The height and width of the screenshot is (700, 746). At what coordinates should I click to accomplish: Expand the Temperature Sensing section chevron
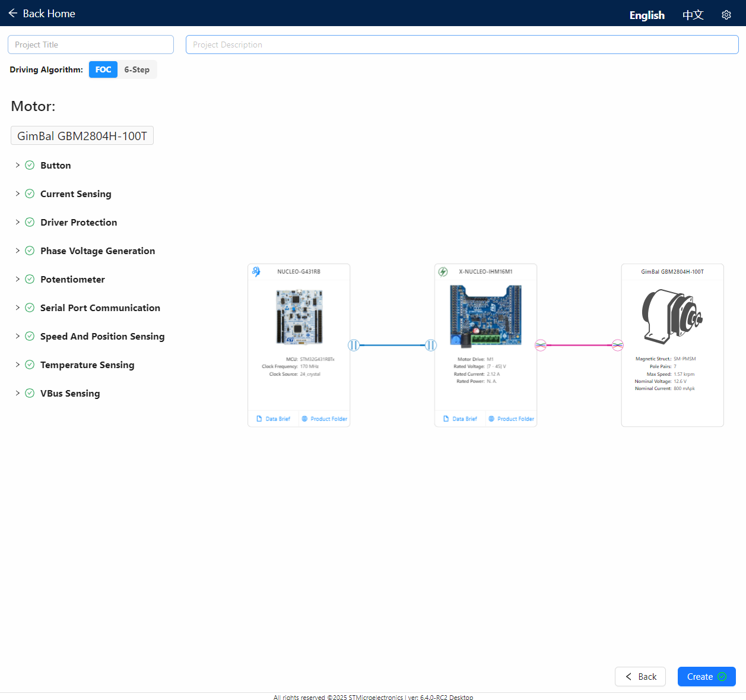click(17, 365)
